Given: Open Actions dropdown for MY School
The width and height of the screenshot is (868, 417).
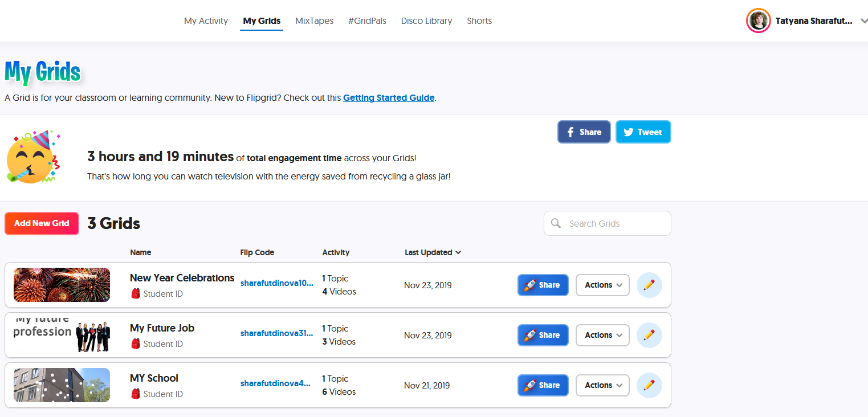Looking at the screenshot, I should (x=602, y=385).
